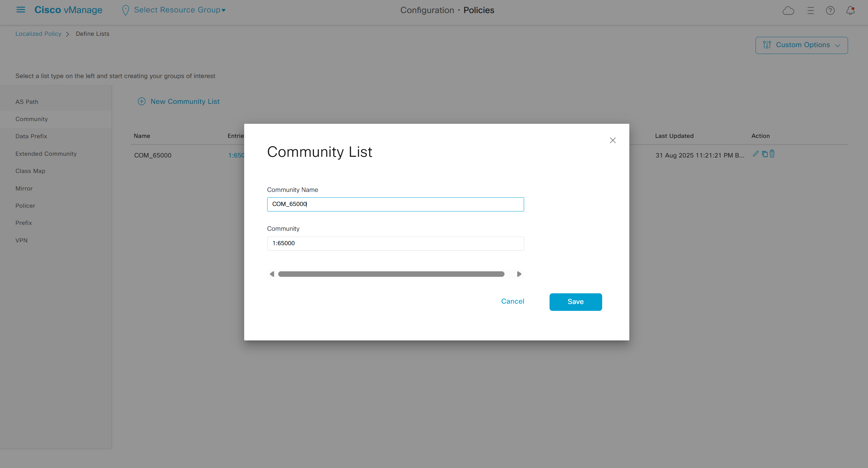Delete COM_65000 using trash icon
Viewport: 868px width, 468px height.
click(x=772, y=154)
